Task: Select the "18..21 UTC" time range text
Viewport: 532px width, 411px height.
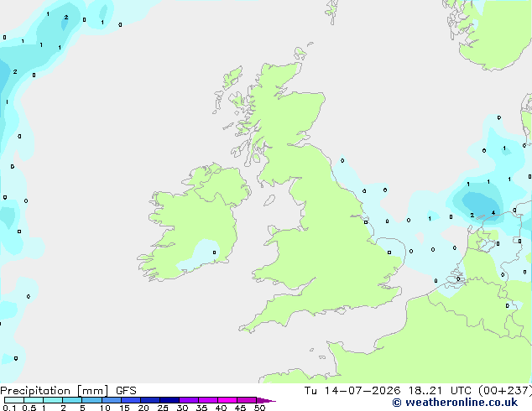Action: tap(440, 391)
